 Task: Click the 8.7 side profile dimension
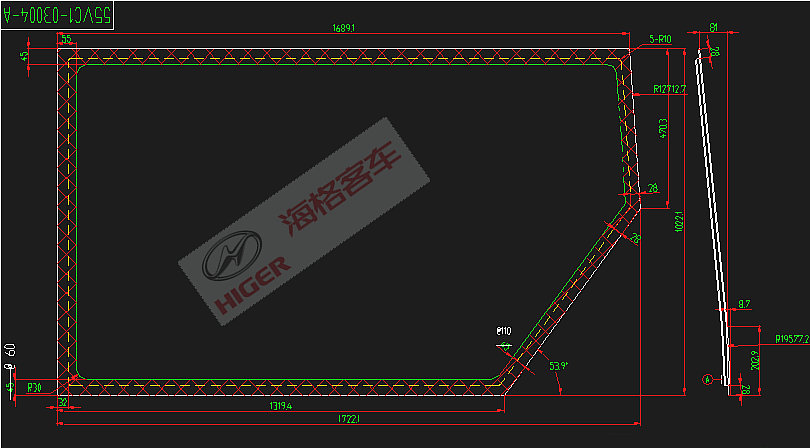coord(744,303)
